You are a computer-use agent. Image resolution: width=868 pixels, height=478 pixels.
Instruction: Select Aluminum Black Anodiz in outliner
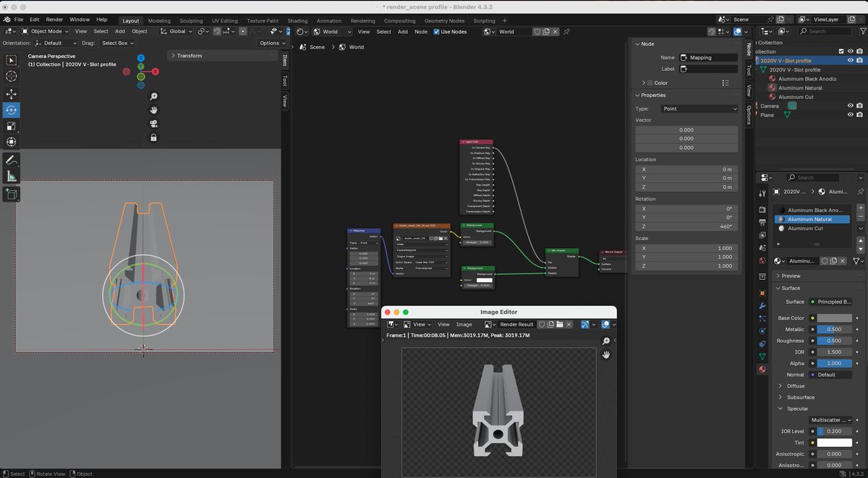click(807, 79)
